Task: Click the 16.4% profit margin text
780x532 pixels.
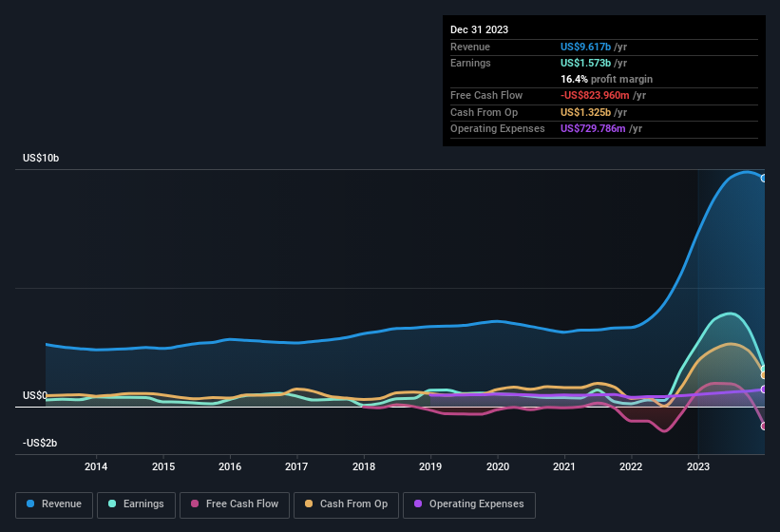Action: (606, 79)
